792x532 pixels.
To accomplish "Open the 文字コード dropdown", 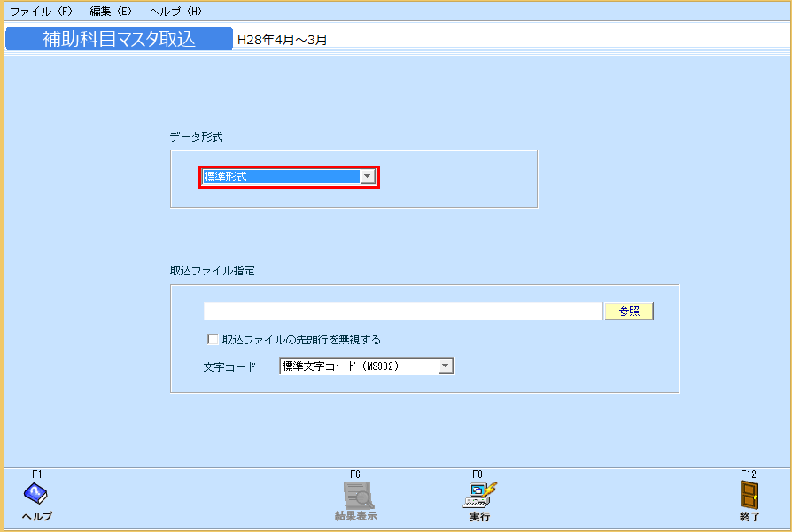I will tap(445, 365).
